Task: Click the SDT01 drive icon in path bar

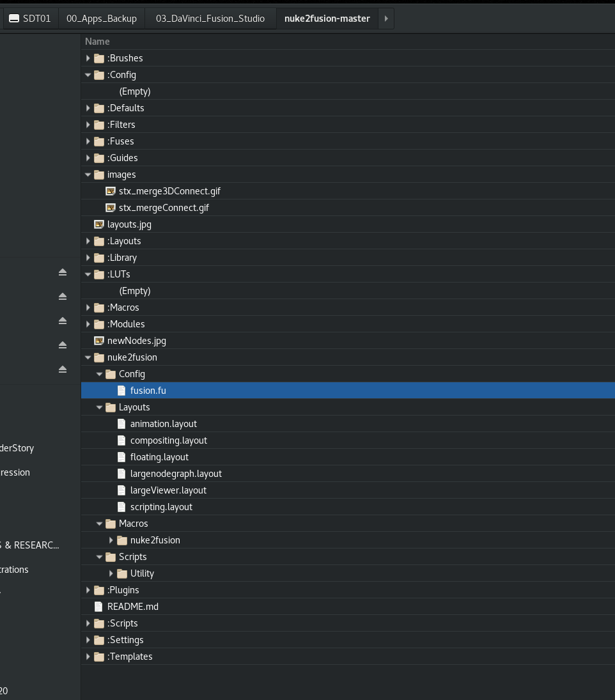Action: tap(14, 19)
